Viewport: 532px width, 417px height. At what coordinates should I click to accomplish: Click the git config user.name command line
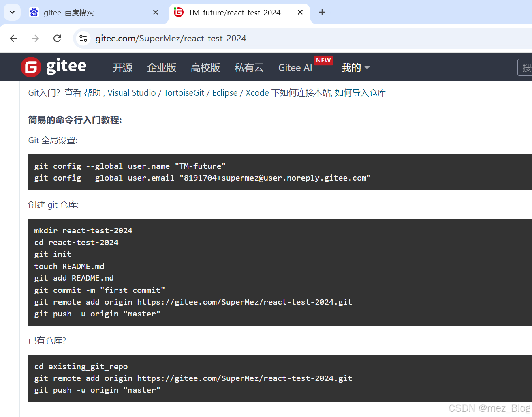[x=130, y=166]
